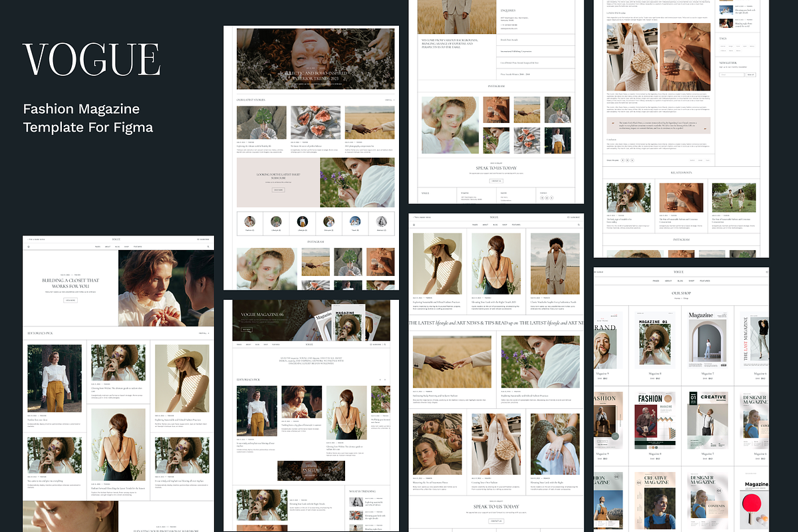Select BLOG in shop mockup navigation

(680, 281)
